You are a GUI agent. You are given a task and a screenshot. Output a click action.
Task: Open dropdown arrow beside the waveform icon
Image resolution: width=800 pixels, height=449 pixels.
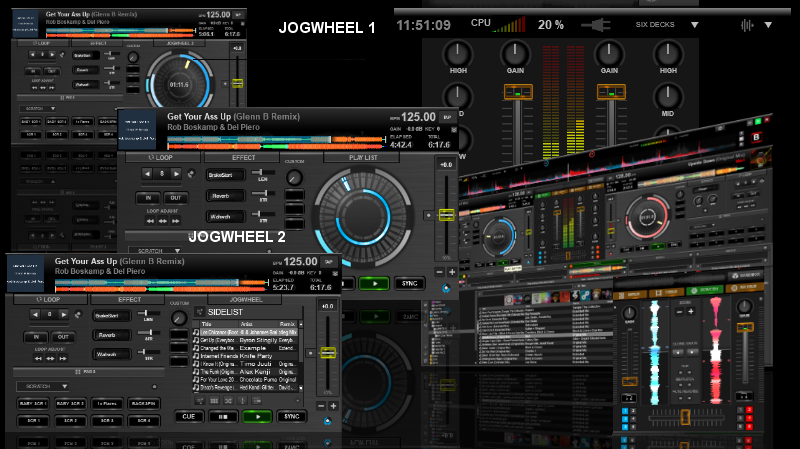pyautogui.click(x=768, y=24)
